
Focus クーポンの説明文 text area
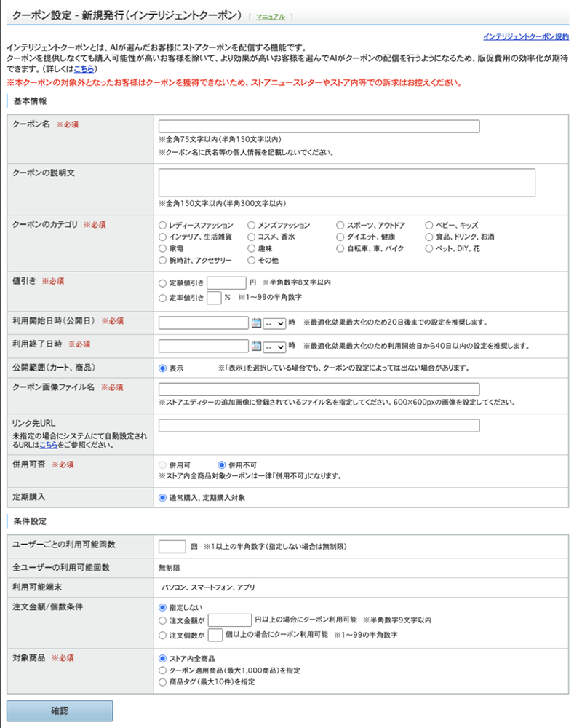pyautogui.click(x=347, y=183)
